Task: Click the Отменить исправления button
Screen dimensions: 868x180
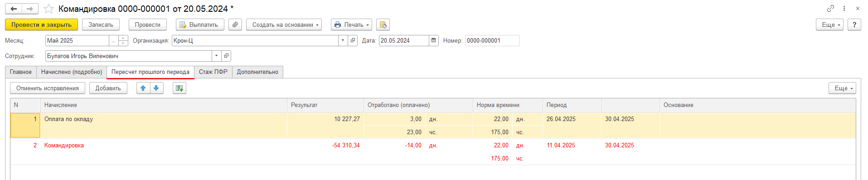Action: (48, 88)
